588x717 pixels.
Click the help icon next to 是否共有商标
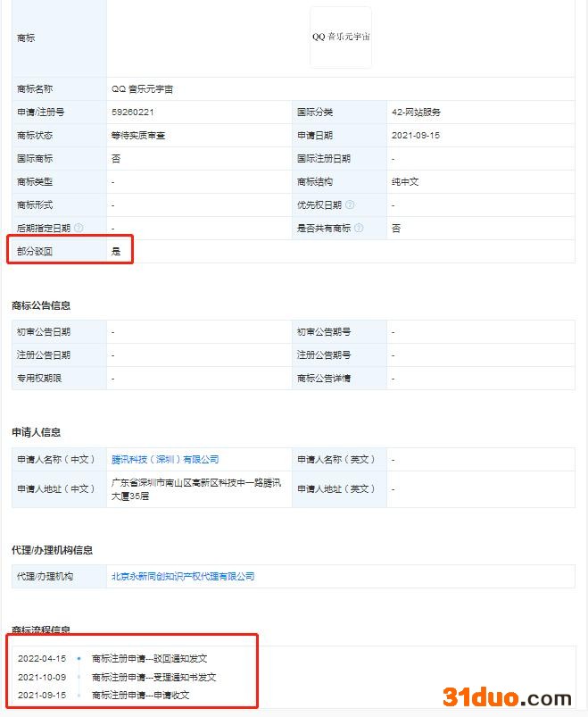pos(359,228)
